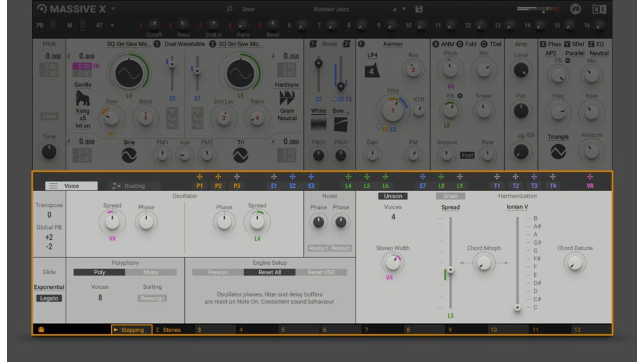Open the Dual Wavetable routing menu
The height and width of the screenshot is (362, 644).
click(x=184, y=44)
